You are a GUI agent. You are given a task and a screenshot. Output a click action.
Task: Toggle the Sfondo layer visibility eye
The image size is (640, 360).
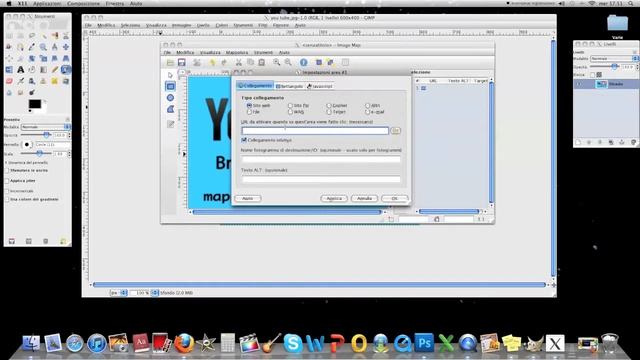click(x=579, y=84)
